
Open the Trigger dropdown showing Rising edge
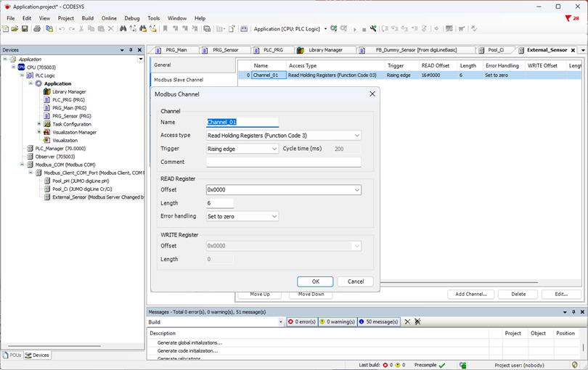point(242,149)
